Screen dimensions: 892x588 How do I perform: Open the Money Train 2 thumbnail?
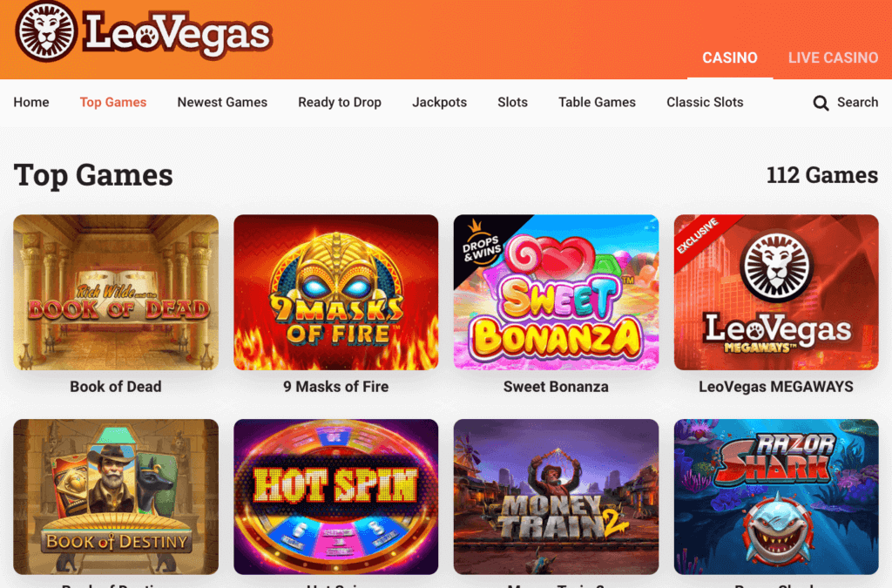tap(557, 497)
